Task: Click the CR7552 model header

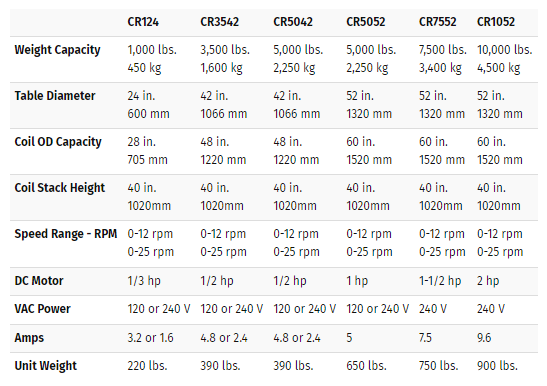Action: point(437,22)
